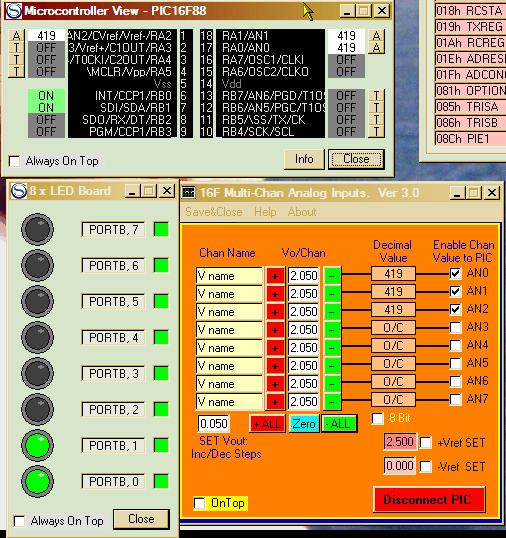The height and width of the screenshot is (538, 506).
Task: Open the Save&Close menu
Action: [214, 212]
